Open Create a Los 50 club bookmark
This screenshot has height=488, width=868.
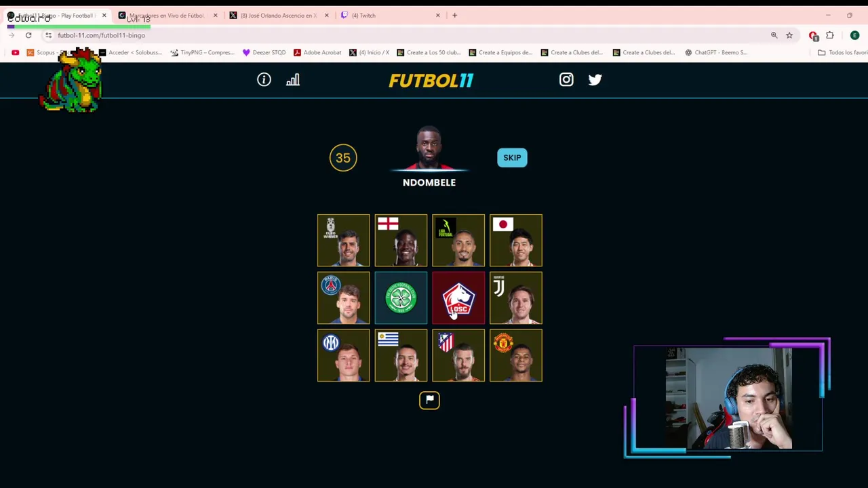tap(429, 52)
